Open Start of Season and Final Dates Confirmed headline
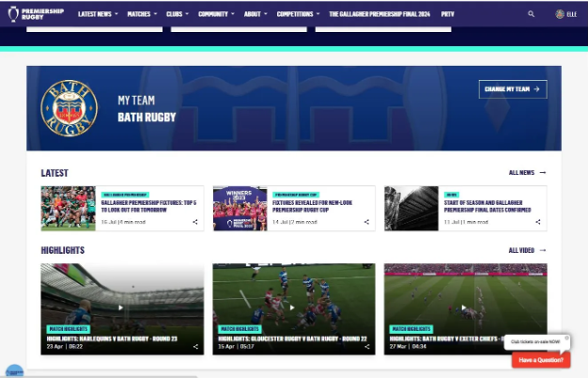Viewport: 588px width, 378px height. (x=487, y=206)
